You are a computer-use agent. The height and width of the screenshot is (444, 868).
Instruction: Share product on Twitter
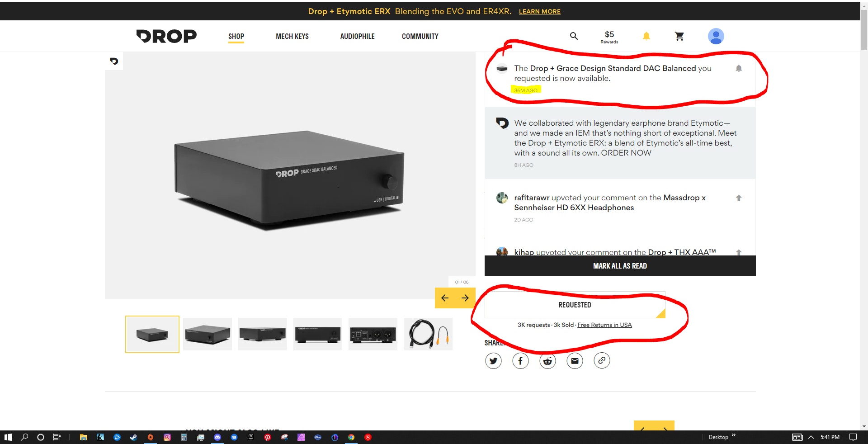click(x=493, y=361)
